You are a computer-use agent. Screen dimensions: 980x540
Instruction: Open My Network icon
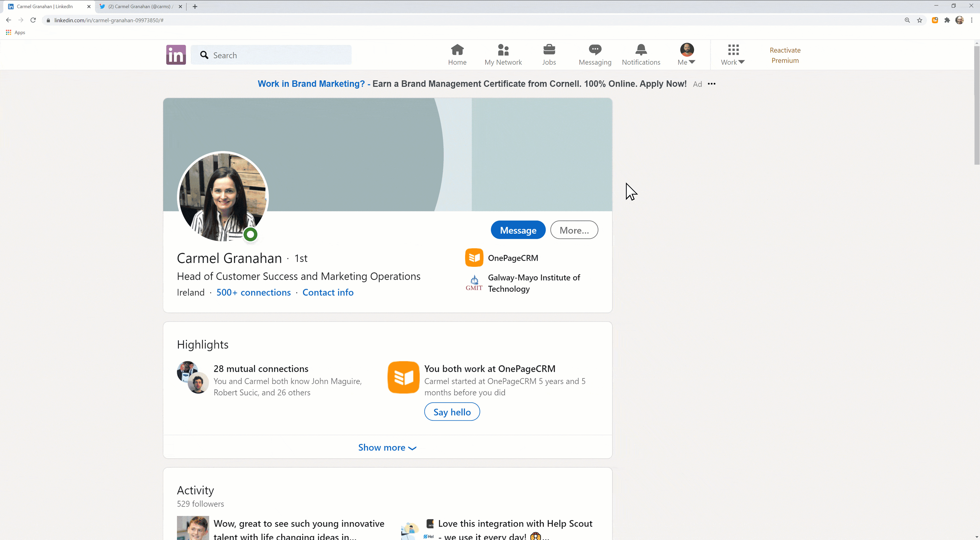click(503, 55)
